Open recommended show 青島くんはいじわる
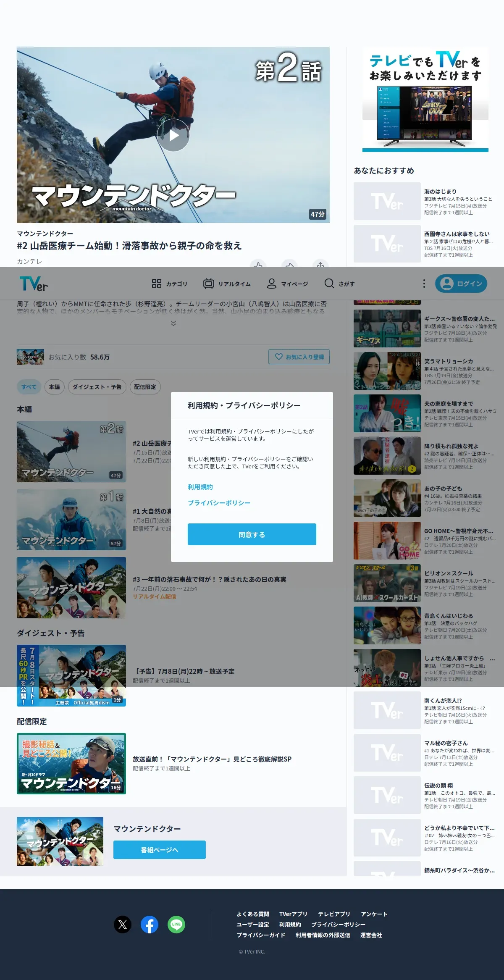This screenshot has height=980, width=504. coord(425,625)
